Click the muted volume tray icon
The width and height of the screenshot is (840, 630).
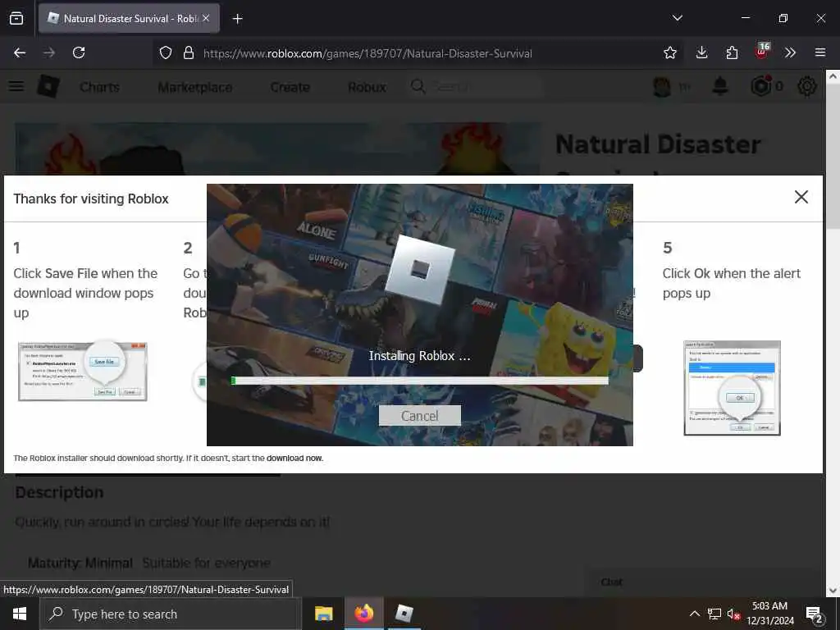pos(733,614)
